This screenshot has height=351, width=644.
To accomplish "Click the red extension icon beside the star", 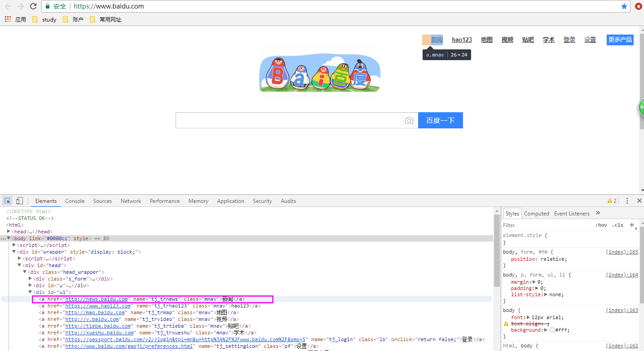I will click(x=639, y=6).
